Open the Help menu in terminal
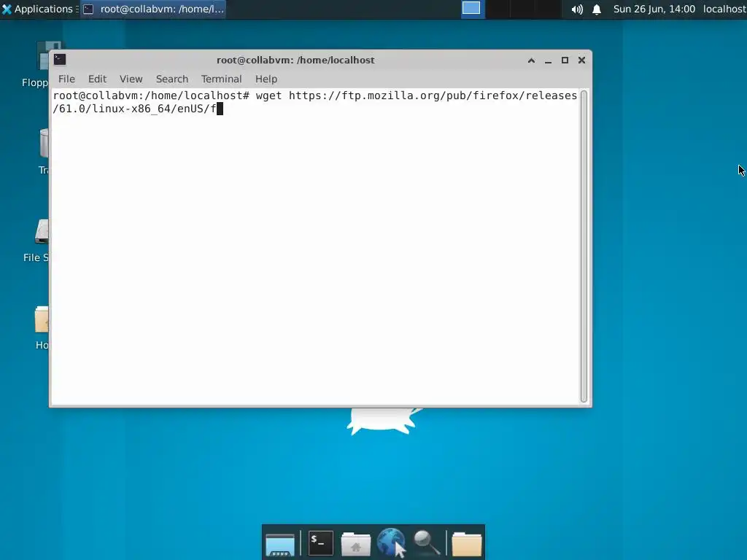The width and height of the screenshot is (747, 560). 266,79
